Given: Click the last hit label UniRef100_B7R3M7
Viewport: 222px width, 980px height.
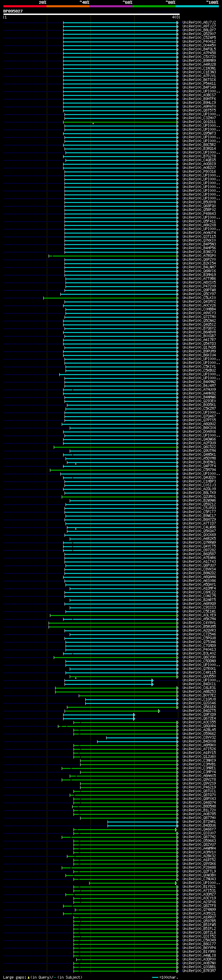Looking at the screenshot, I should (x=199, y=971).
